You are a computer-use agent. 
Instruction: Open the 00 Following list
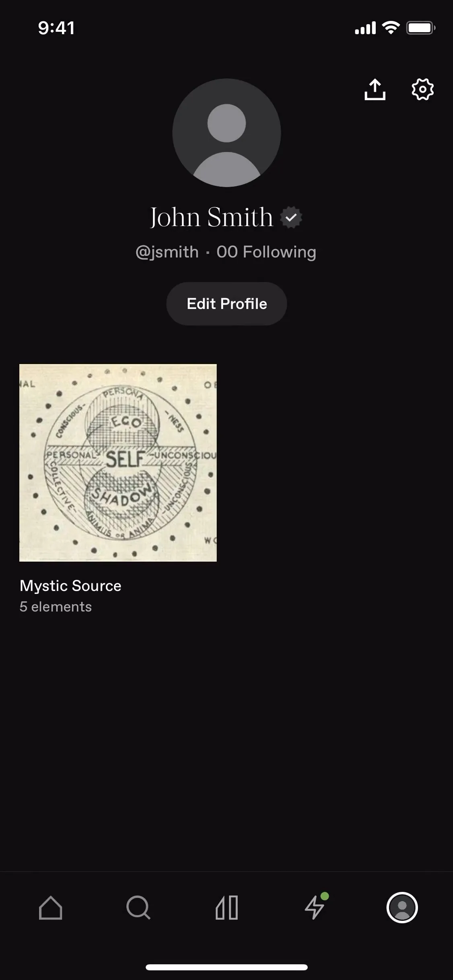pyautogui.click(x=266, y=252)
